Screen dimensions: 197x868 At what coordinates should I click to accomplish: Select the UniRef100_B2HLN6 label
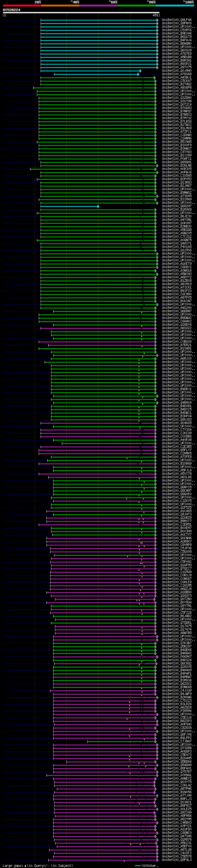tap(177, 165)
